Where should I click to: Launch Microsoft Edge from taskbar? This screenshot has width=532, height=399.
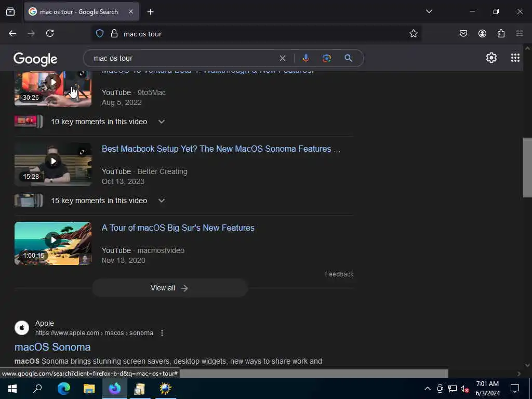pos(63,389)
